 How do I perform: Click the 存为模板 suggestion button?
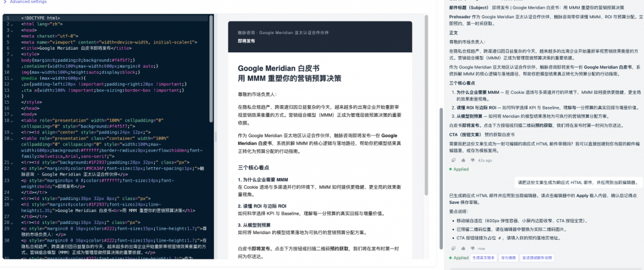coord(508,258)
